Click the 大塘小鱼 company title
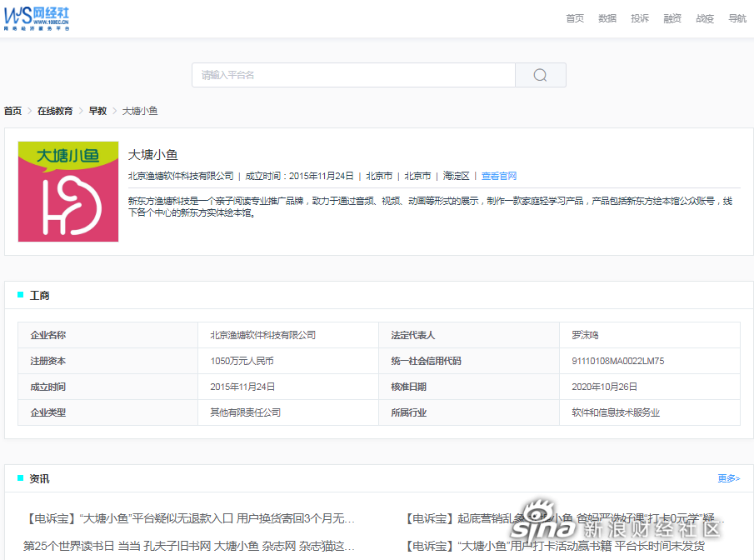Image resolution: width=754 pixels, height=560 pixels. coord(153,155)
